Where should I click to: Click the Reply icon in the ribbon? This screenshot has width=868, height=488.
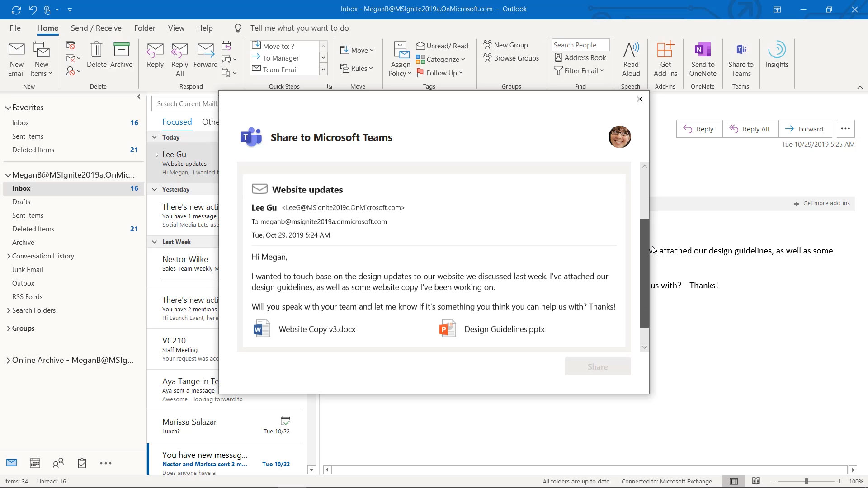(x=155, y=55)
